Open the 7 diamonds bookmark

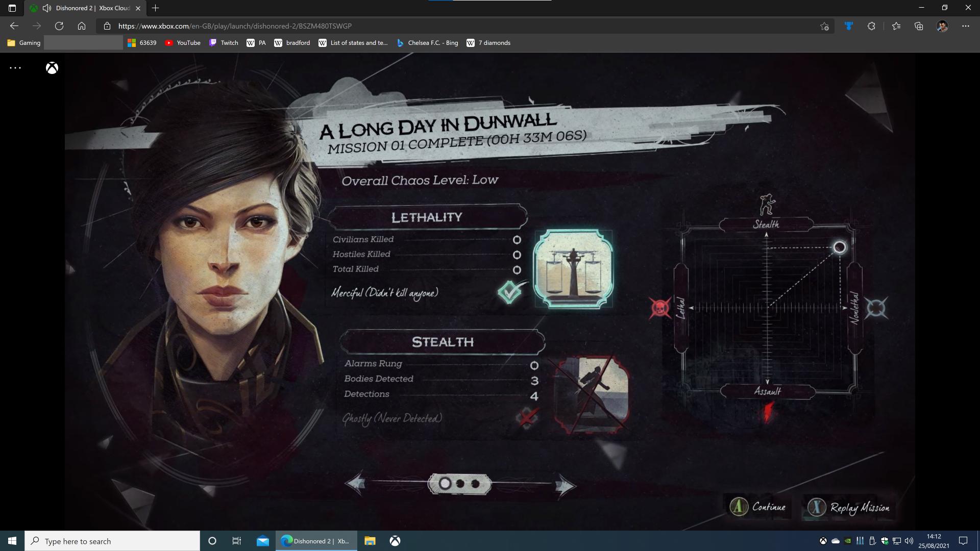[488, 43]
